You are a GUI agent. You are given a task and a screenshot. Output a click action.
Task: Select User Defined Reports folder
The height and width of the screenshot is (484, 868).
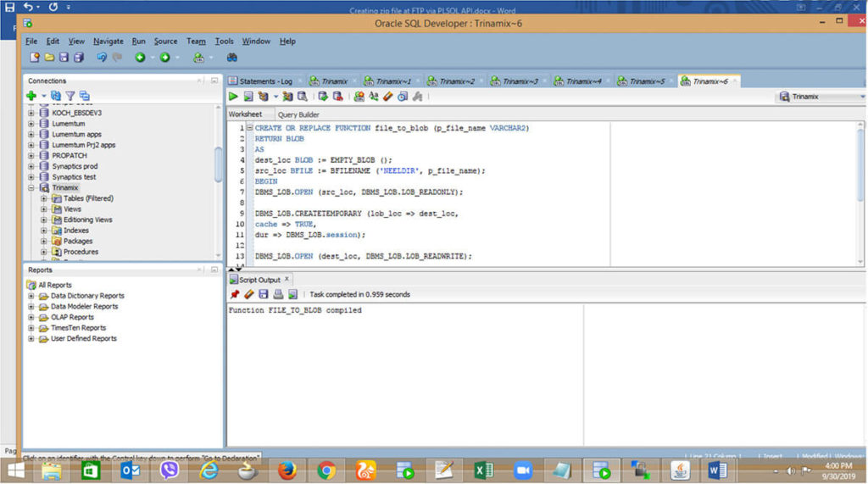84,338
